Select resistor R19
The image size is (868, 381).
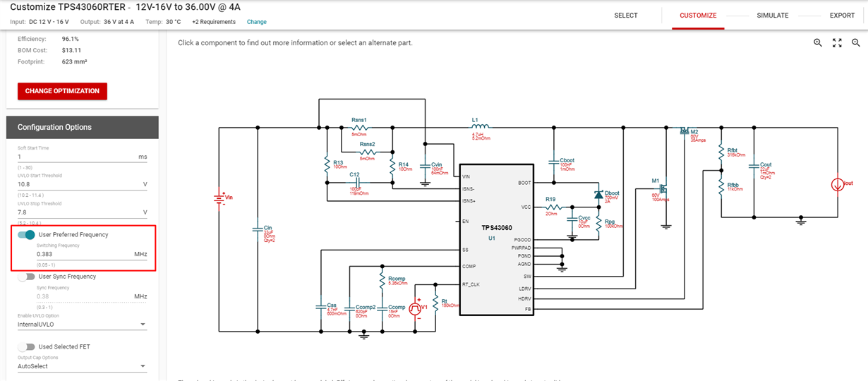(553, 207)
